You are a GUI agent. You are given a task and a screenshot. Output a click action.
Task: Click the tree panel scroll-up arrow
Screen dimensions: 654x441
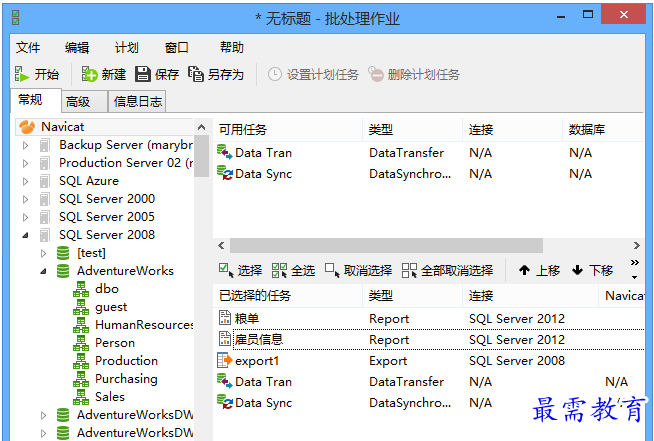tap(201, 127)
